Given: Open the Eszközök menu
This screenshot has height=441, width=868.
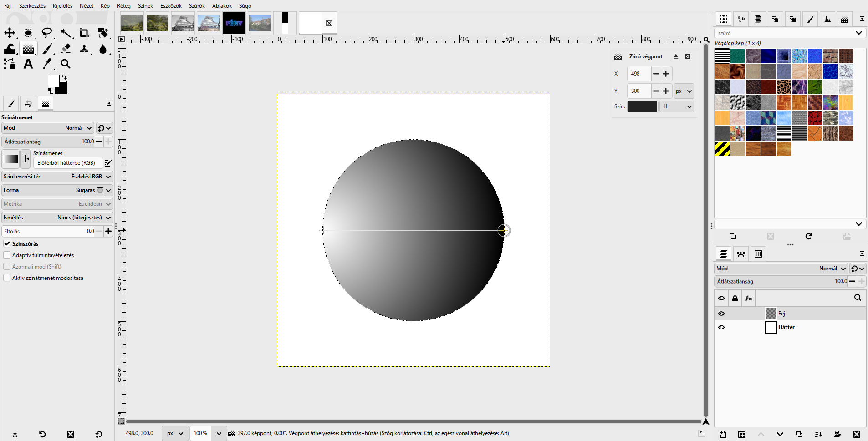Looking at the screenshot, I should point(171,6).
